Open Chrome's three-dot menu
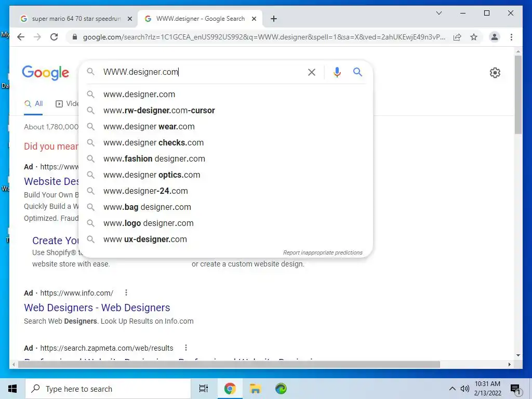 click(x=511, y=37)
